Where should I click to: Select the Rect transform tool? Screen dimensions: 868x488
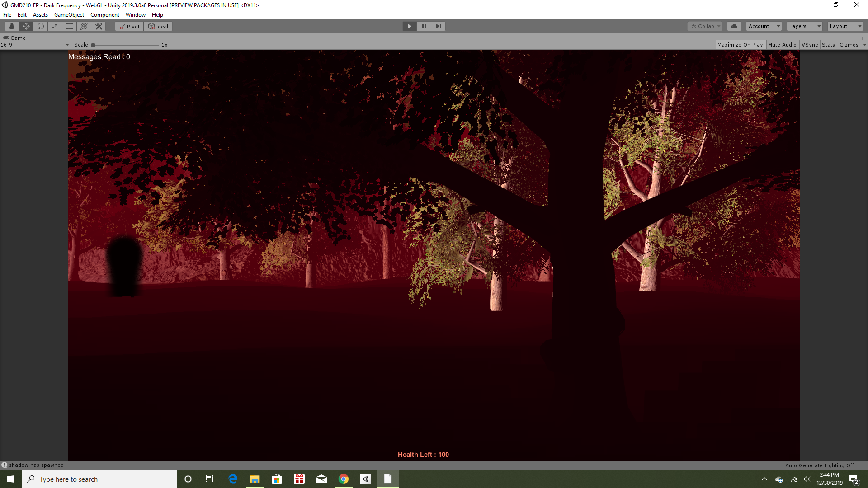pyautogui.click(x=70, y=26)
